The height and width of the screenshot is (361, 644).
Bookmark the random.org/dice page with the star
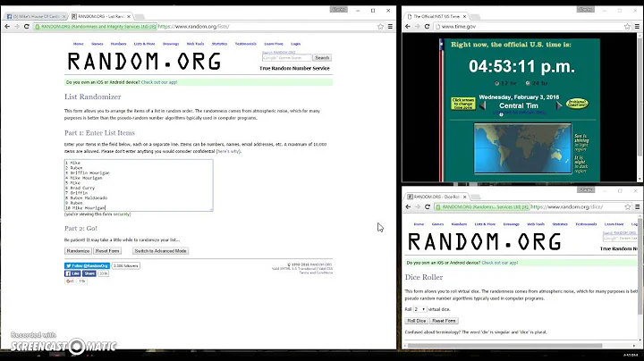[628, 206]
